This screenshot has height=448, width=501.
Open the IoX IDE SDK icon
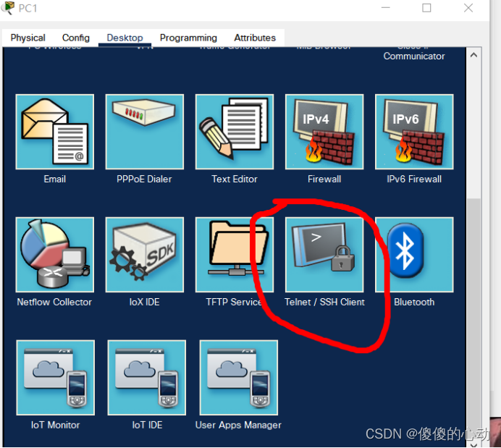pos(144,255)
